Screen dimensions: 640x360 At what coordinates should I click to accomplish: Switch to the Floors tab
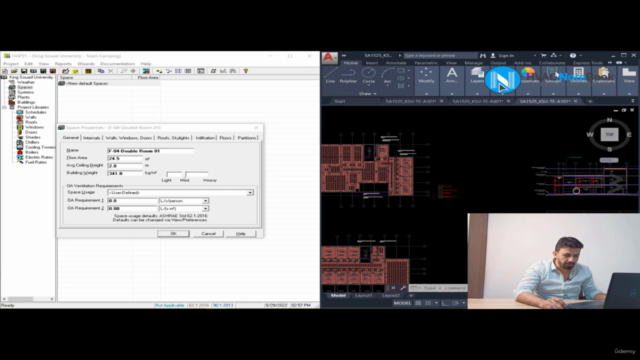(225, 138)
